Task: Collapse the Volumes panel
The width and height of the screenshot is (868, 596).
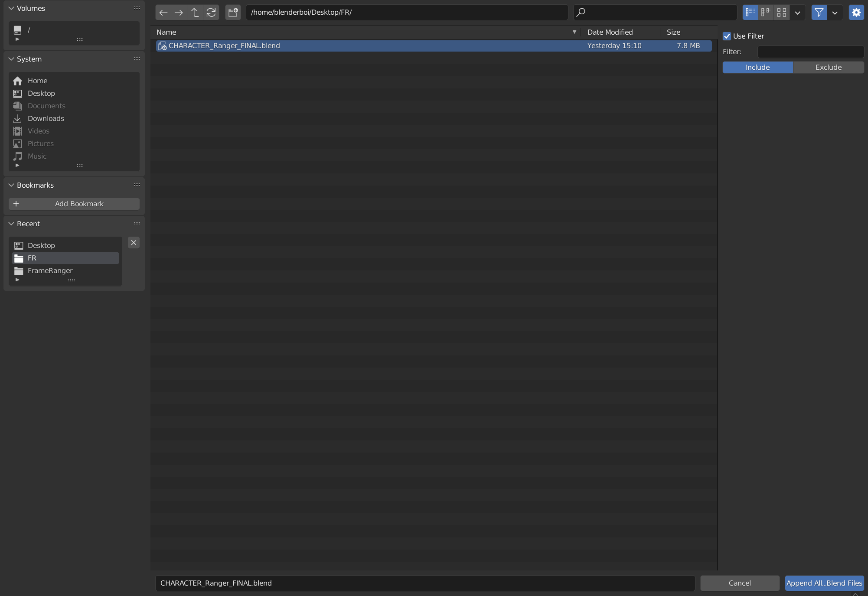Action: pyautogui.click(x=11, y=8)
